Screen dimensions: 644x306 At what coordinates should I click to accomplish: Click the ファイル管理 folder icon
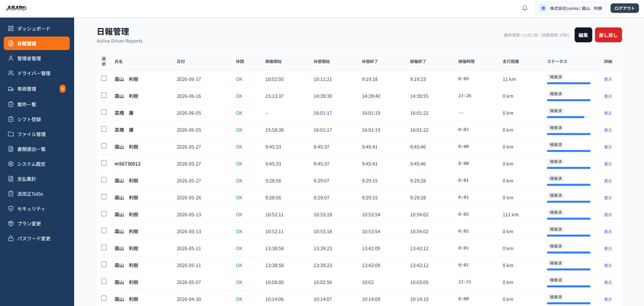coord(11,134)
